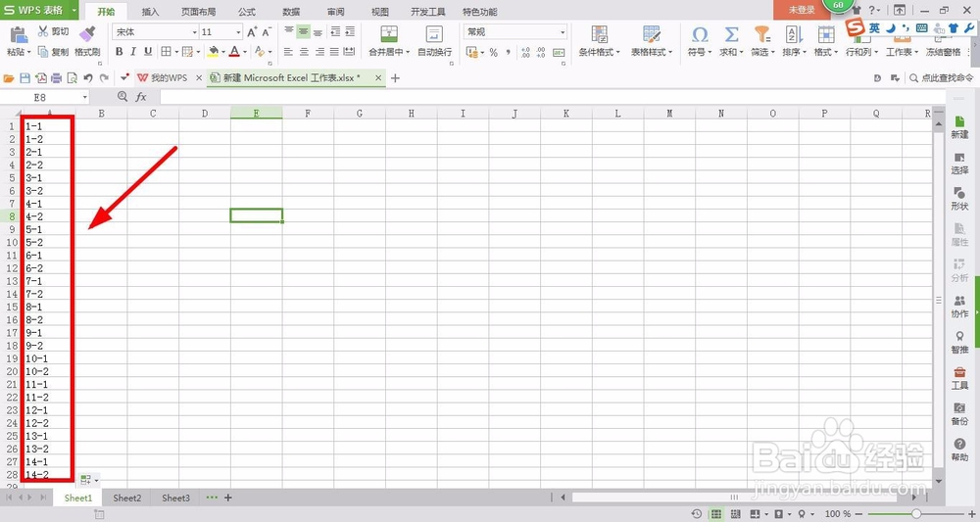Apply percent style format
The height and width of the screenshot is (522, 980).
coord(493,53)
